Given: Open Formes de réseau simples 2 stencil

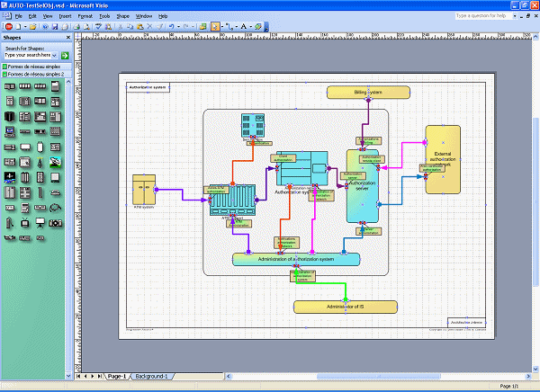Looking at the screenshot, I should click(36, 74).
